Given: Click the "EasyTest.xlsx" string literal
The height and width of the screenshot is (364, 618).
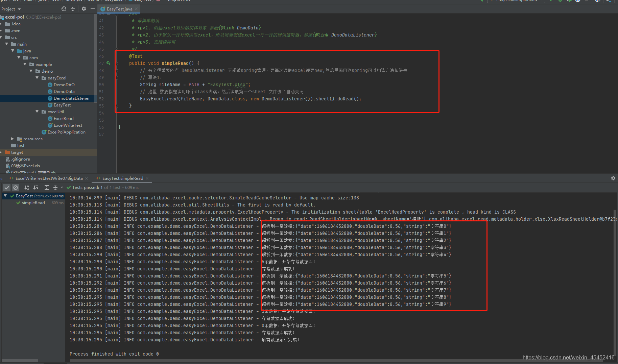Looking at the screenshot, I should point(228,84).
